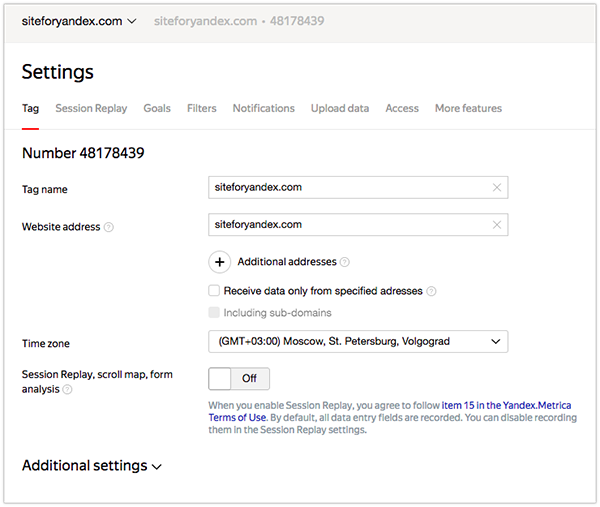Enable Receive data only from specified addresses
600x507 pixels.
click(x=214, y=291)
